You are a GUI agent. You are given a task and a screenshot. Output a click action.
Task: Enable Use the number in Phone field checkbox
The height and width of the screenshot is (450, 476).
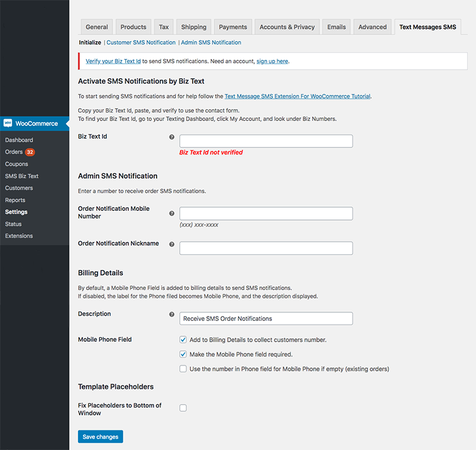point(183,369)
